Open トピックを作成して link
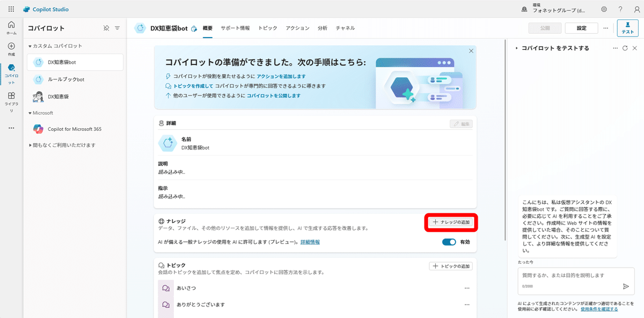 [x=193, y=86]
